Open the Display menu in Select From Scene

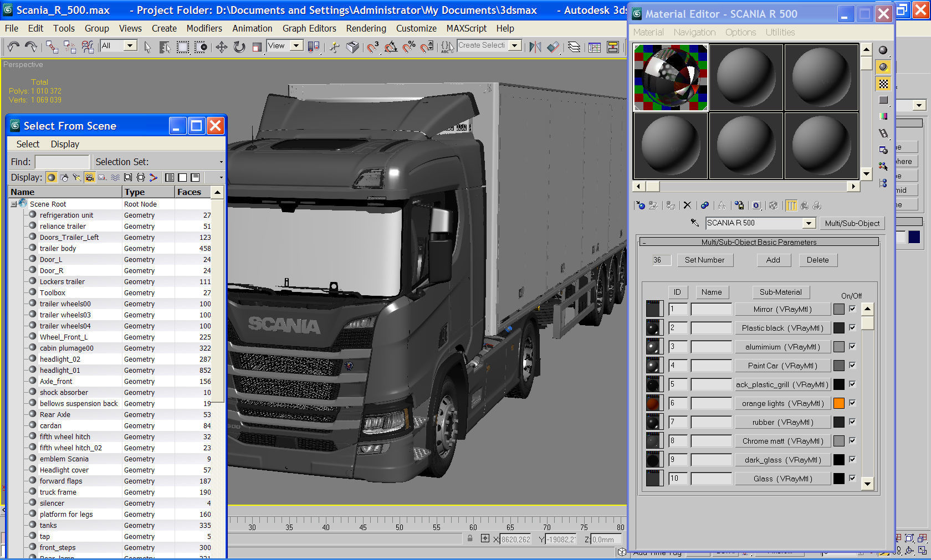pyautogui.click(x=65, y=144)
